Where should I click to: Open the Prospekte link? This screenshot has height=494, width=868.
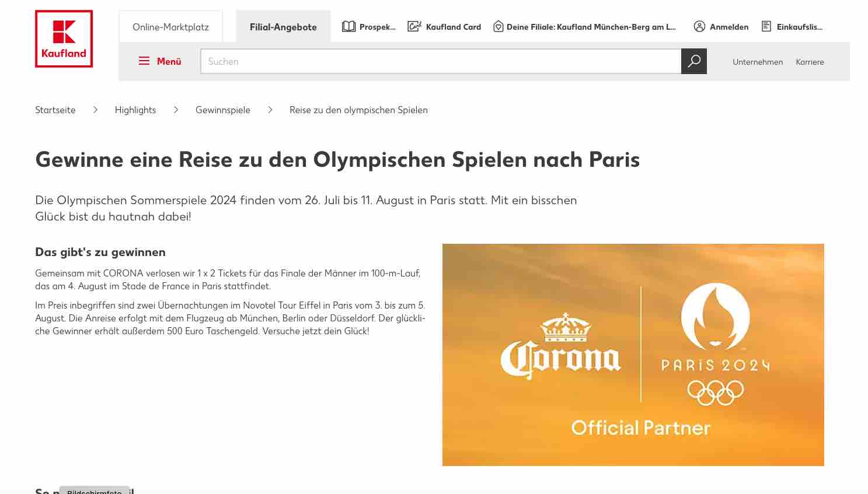tap(377, 27)
